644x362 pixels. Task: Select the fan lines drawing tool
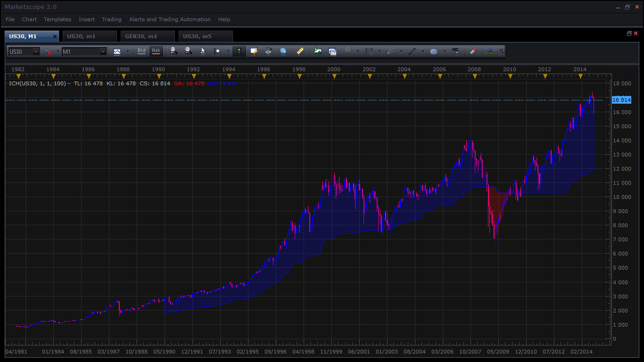pyautogui.click(x=391, y=51)
